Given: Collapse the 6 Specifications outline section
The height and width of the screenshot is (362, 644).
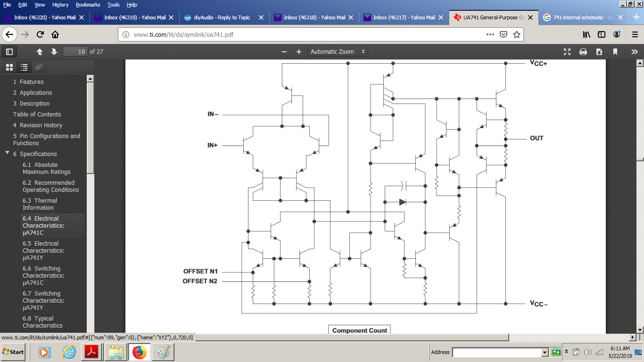Looking at the screenshot, I should click(x=7, y=153).
